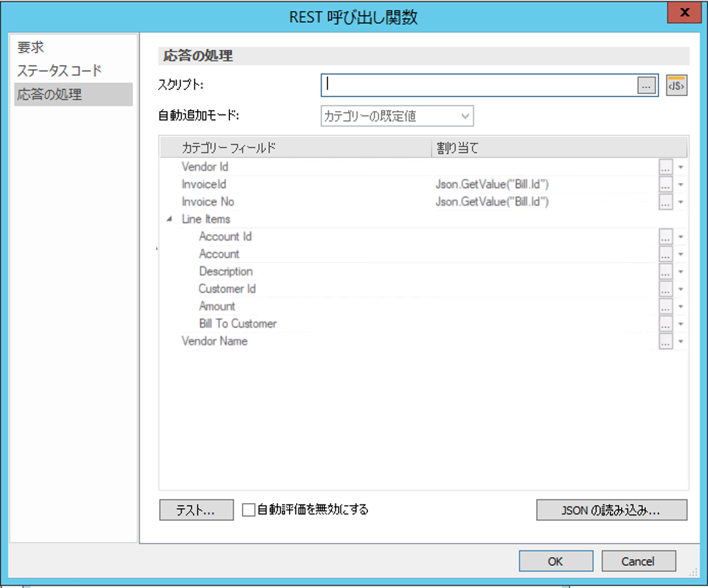Click the テスト... button
Screen dimensions: 708x588
(196, 510)
